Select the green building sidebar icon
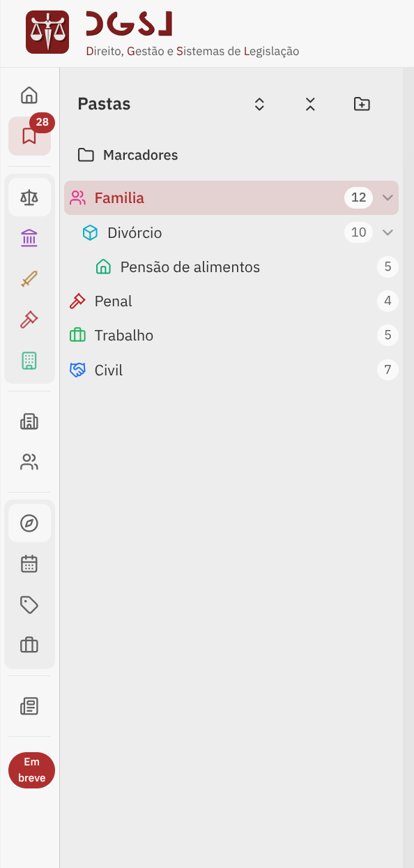Viewport: 414px width, 868px height. click(29, 360)
